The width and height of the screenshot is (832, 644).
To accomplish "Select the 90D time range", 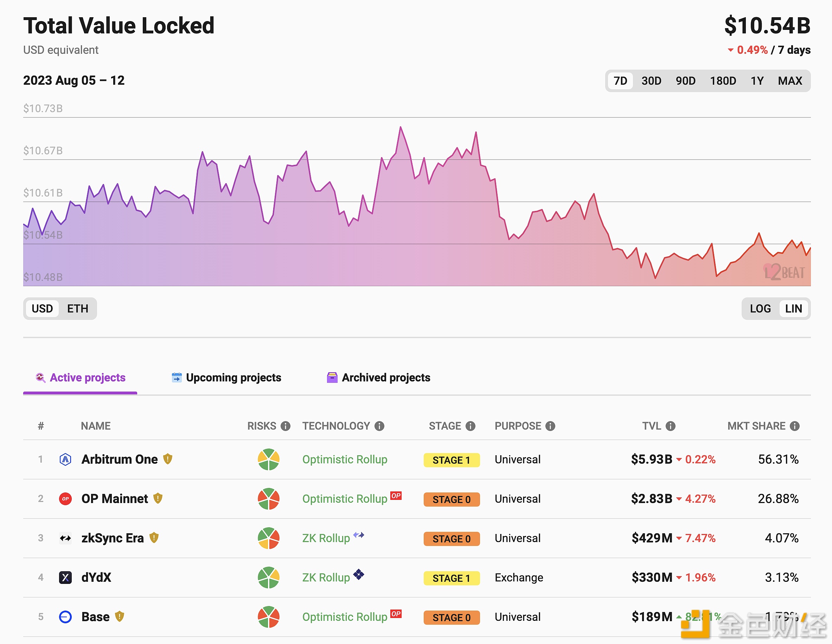I will tap(685, 81).
